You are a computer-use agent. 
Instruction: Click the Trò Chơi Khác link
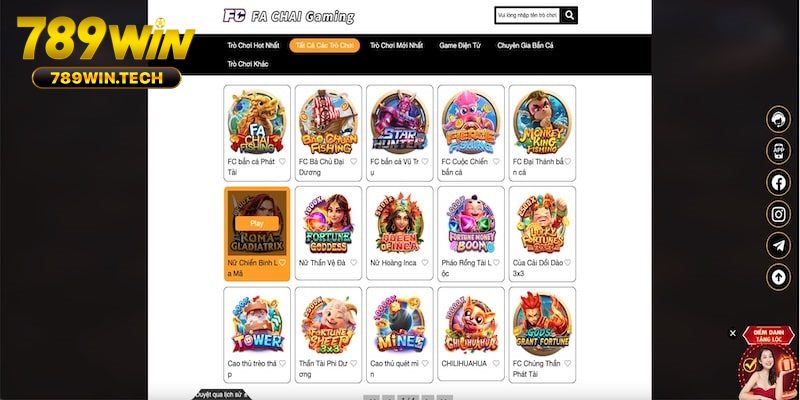click(247, 64)
